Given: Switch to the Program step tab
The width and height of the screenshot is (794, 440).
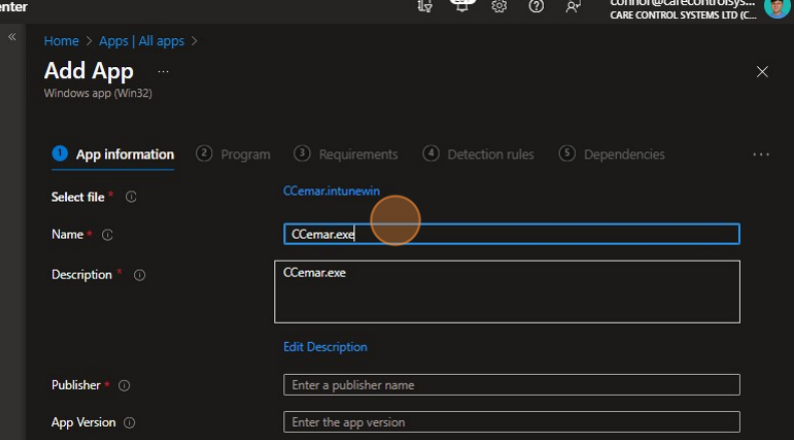Looking at the screenshot, I should 234,154.
